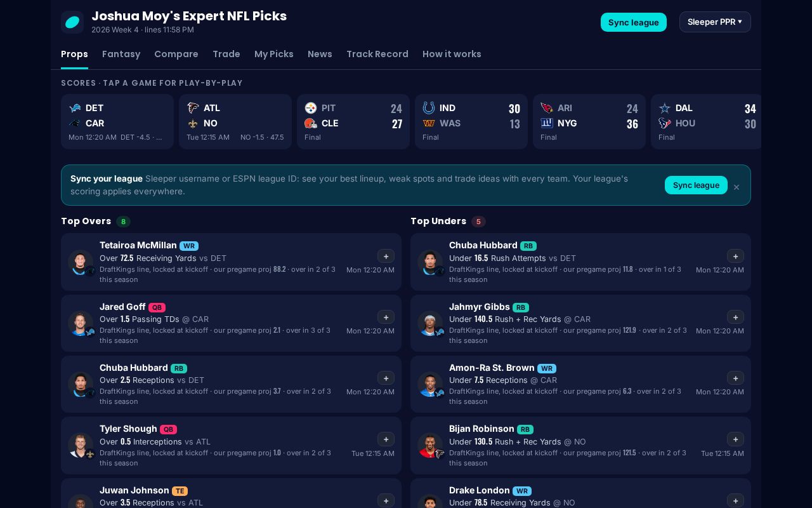Screen dimensions: 812x508
Task: Click the WR badge next to Amon-Ra St. Brown
Action: tap(547, 368)
